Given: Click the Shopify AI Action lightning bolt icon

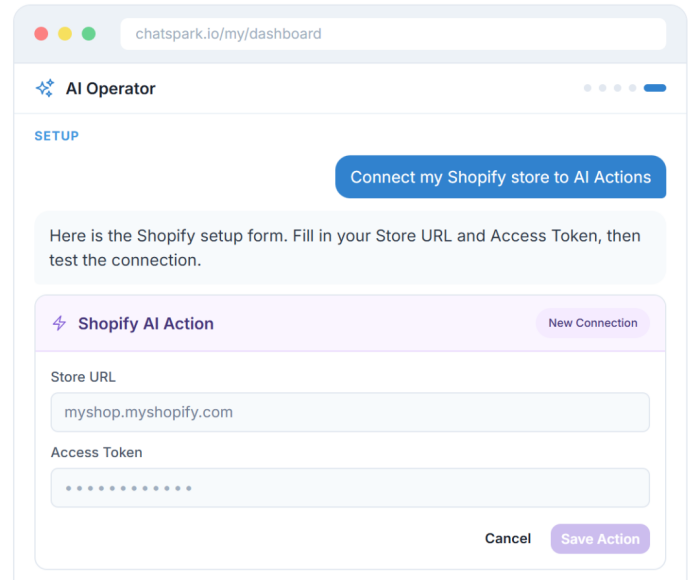Looking at the screenshot, I should tap(59, 323).
